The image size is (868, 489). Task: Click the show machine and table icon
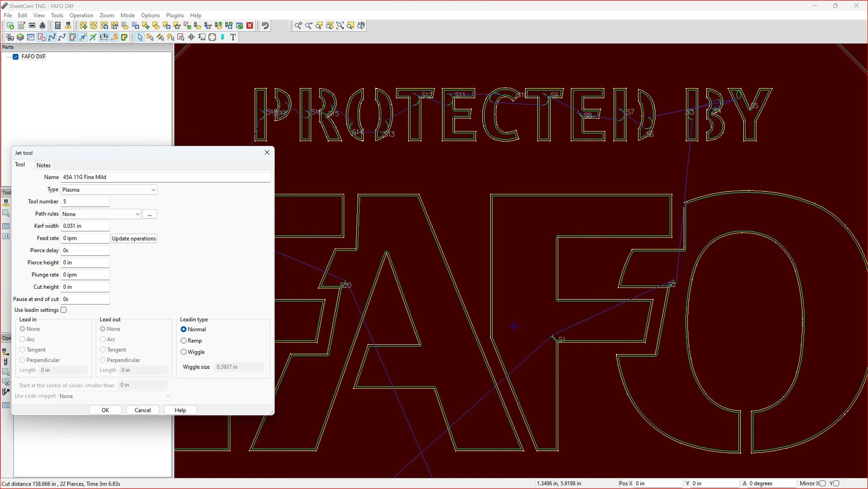click(103, 37)
